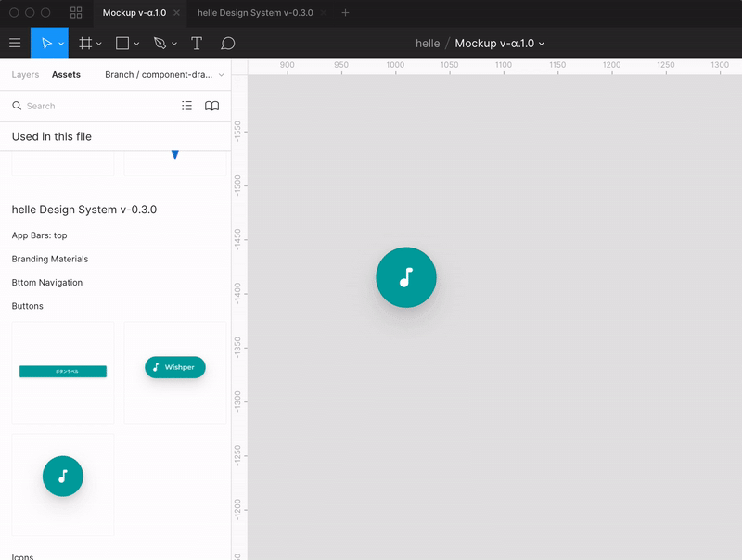Screen dimensions: 742x560
Task: Select the Move tool
Action: click(46, 43)
